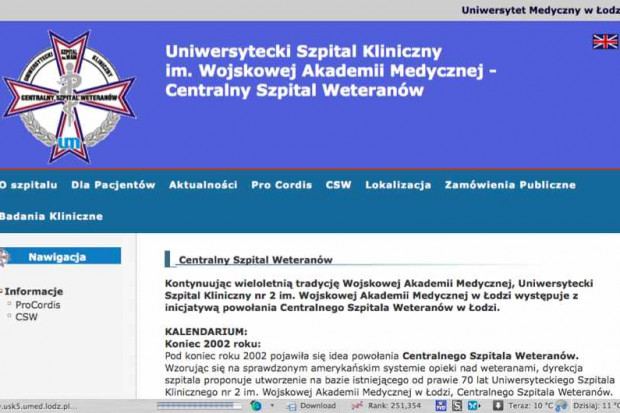Click the weather cloud icon in status bar
Viewport: 620px width, 413px height.
[561, 406]
